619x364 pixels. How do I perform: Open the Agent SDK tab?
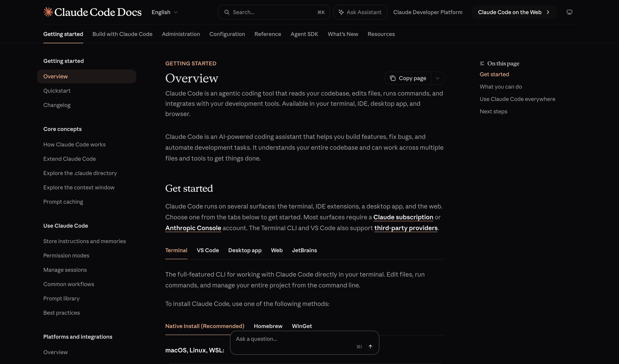(x=304, y=34)
